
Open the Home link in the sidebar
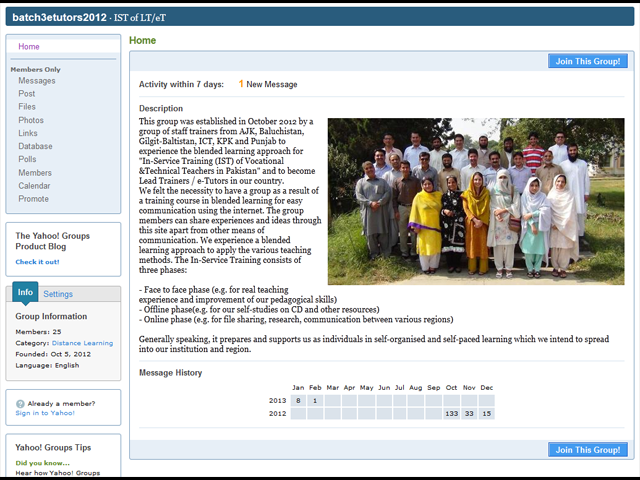pos(29,47)
